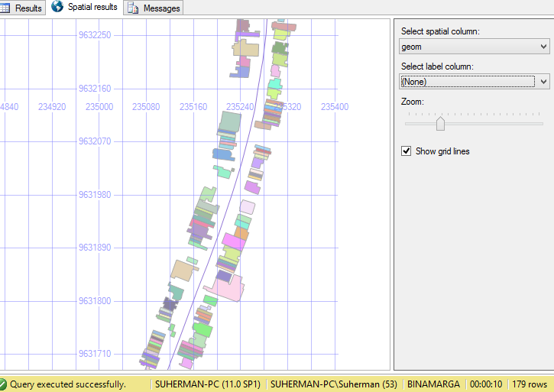This screenshot has width=554, height=392.
Task: Click the far right end of Zoom slider track
Action: (542, 123)
